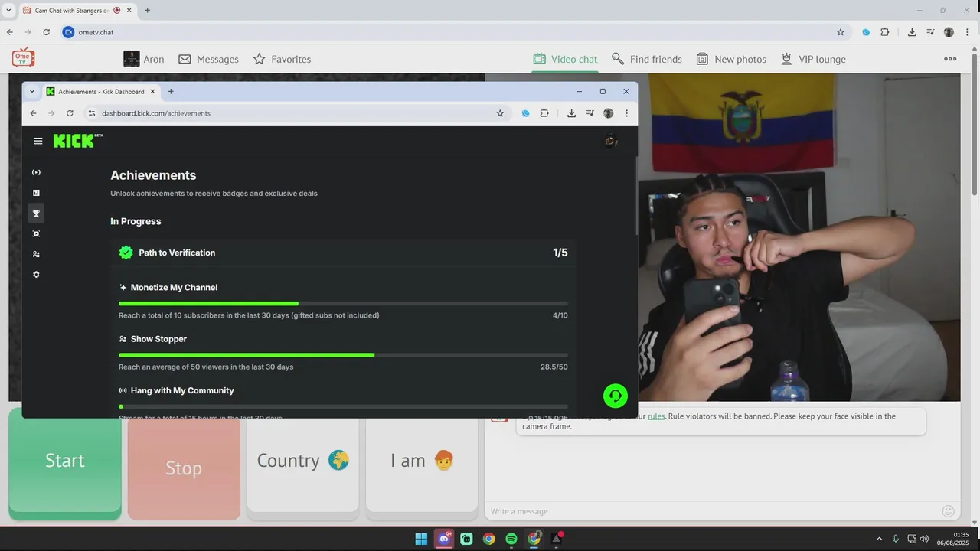This screenshot has width=980, height=551.
Task: Bookmark the ometv.chat page with star
Action: (841, 32)
